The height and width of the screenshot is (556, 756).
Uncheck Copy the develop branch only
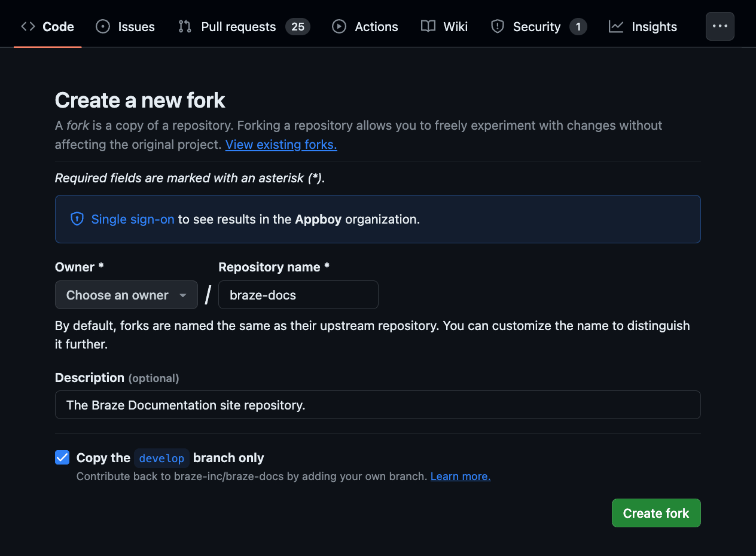pyautogui.click(x=62, y=457)
